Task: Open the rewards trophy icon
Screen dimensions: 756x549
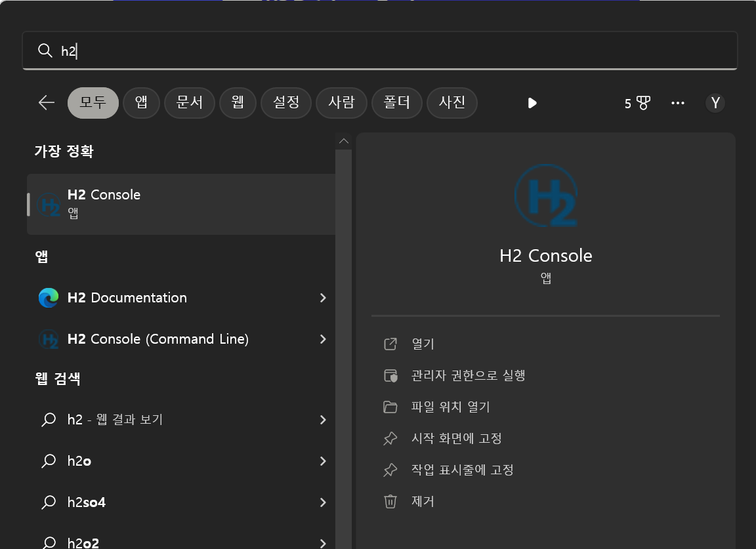Action: coord(643,103)
